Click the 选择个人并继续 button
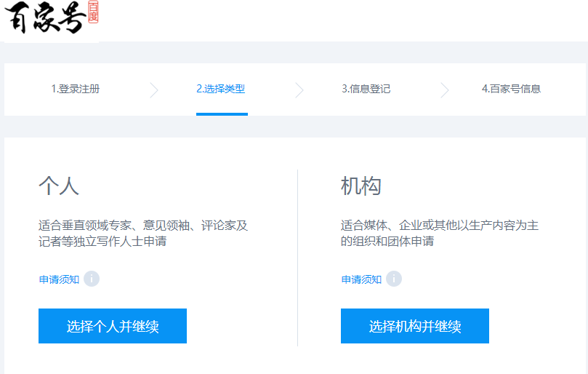Screen dimensions: 588x374 pyautogui.click(x=113, y=326)
